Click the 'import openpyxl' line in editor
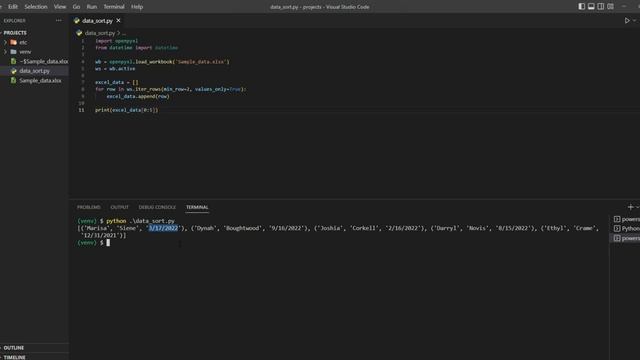 [x=117, y=41]
